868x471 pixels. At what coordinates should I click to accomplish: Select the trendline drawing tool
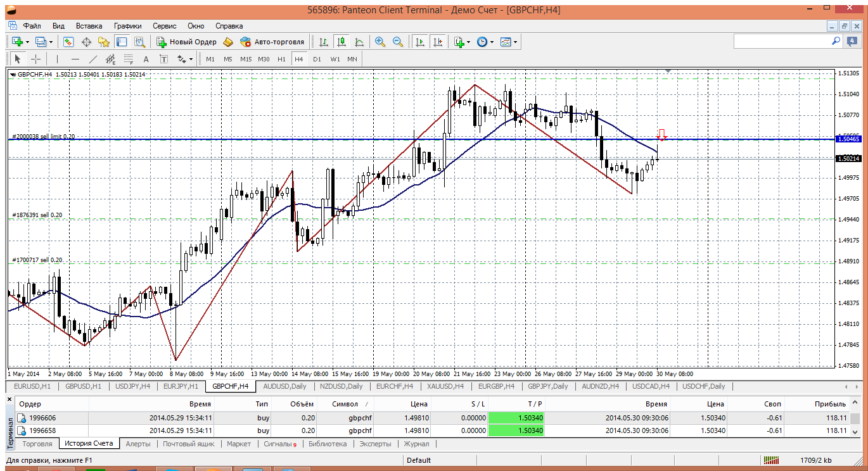pos(93,59)
